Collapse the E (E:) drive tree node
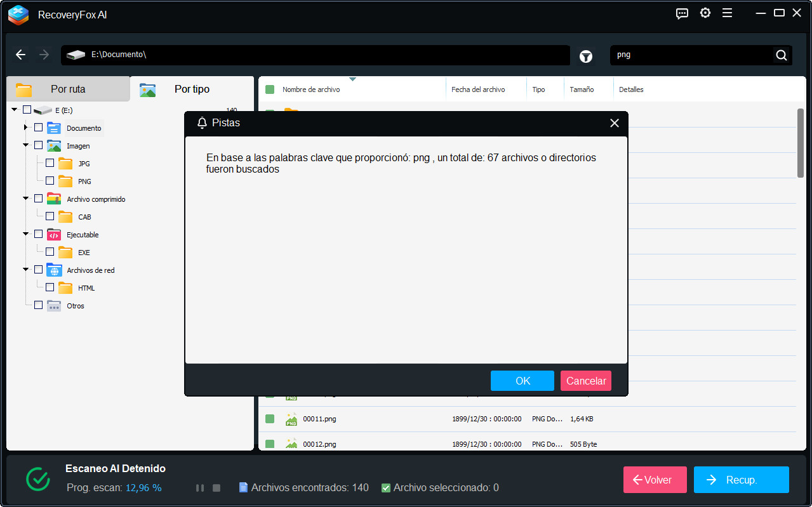 coord(15,110)
